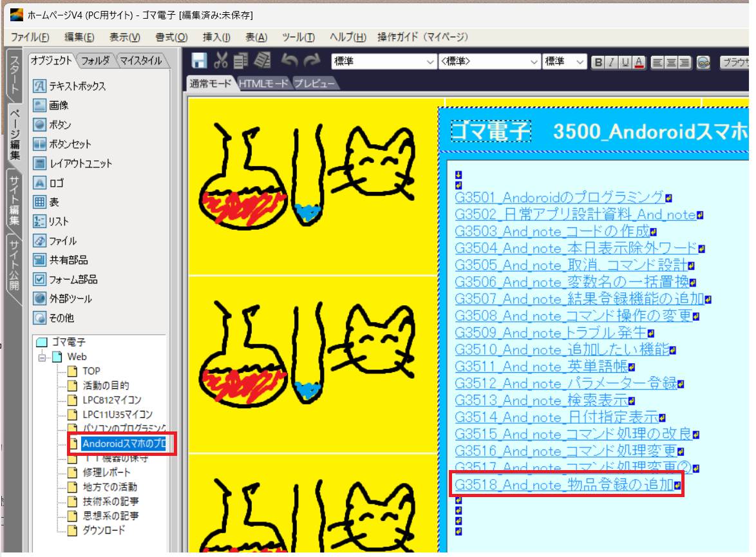Toggle bold formatting
Viewport: 756px width, 557px height.
tap(598, 62)
